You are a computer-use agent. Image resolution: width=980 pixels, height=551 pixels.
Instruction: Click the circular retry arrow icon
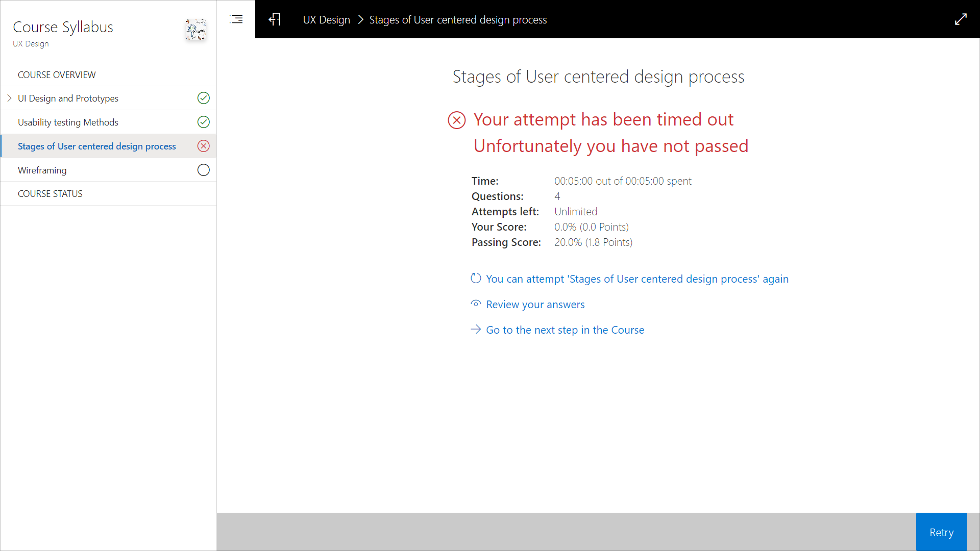coord(476,279)
